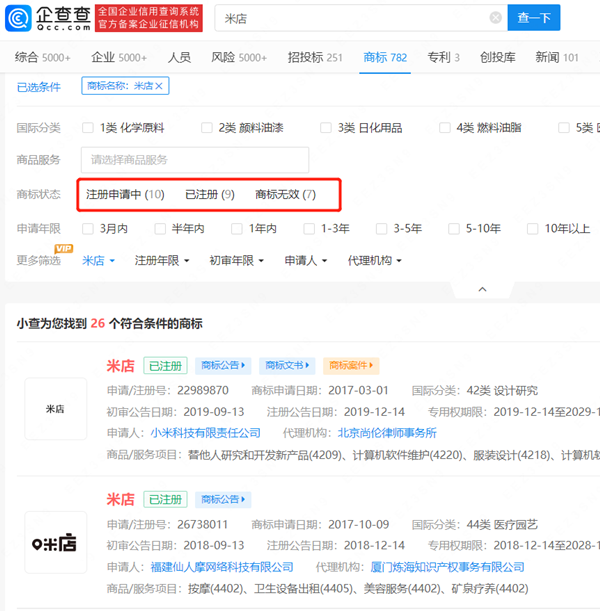
Task: Click the Qcc.com logo icon
Action: 18,18
